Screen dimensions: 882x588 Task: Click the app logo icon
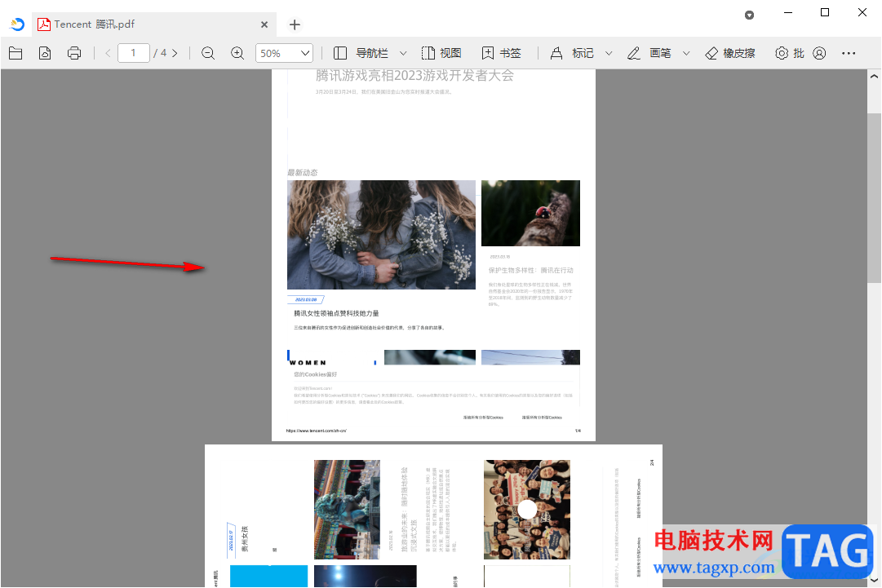tap(17, 24)
